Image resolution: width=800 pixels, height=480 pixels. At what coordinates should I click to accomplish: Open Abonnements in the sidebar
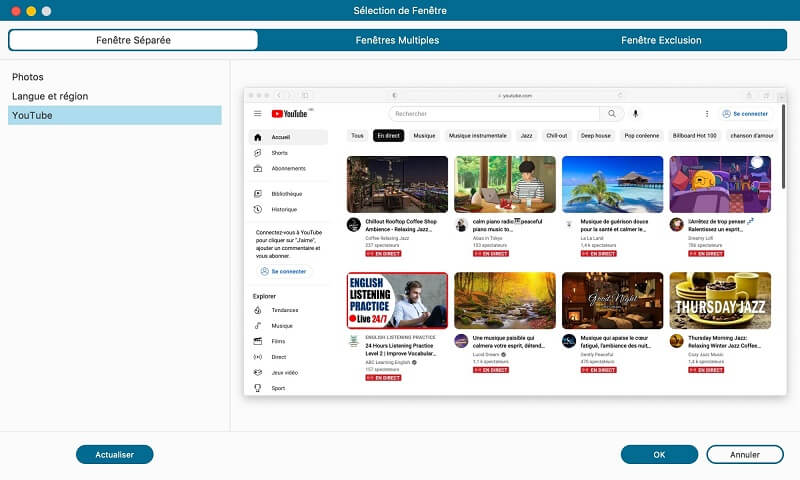(x=288, y=168)
